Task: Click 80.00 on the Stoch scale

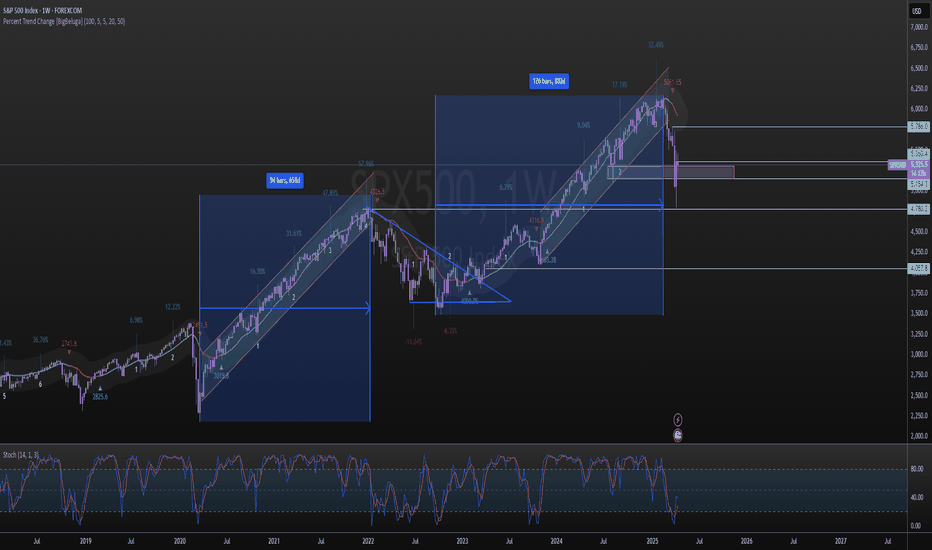Action: click(916, 469)
